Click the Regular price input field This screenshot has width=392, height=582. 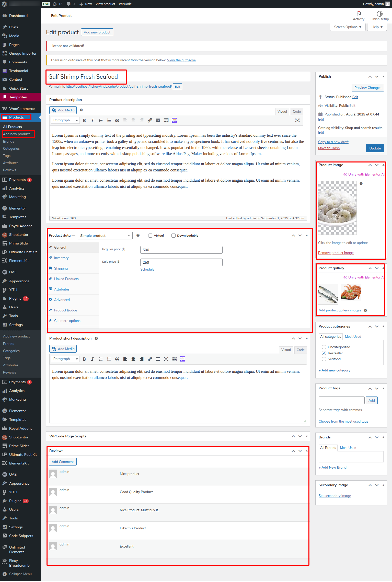pyautogui.click(x=181, y=250)
